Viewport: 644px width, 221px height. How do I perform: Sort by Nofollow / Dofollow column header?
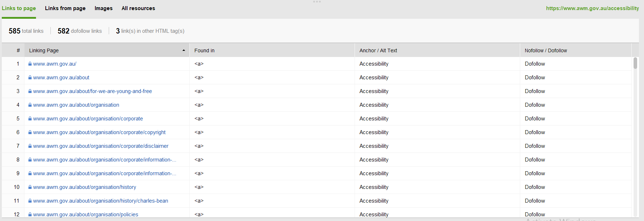pyautogui.click(x=545, y=50)
